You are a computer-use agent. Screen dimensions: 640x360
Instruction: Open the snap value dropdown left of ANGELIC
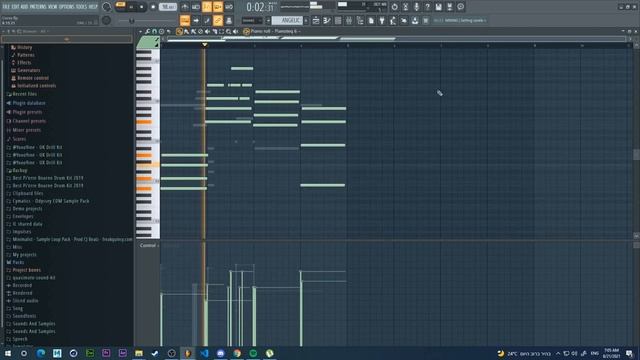(x=253, y=20)
